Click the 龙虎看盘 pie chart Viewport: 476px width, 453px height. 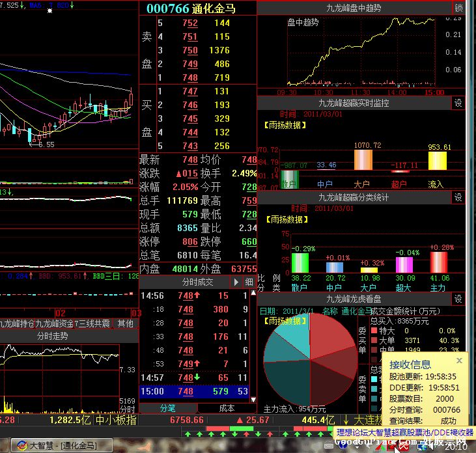[310, 359]
